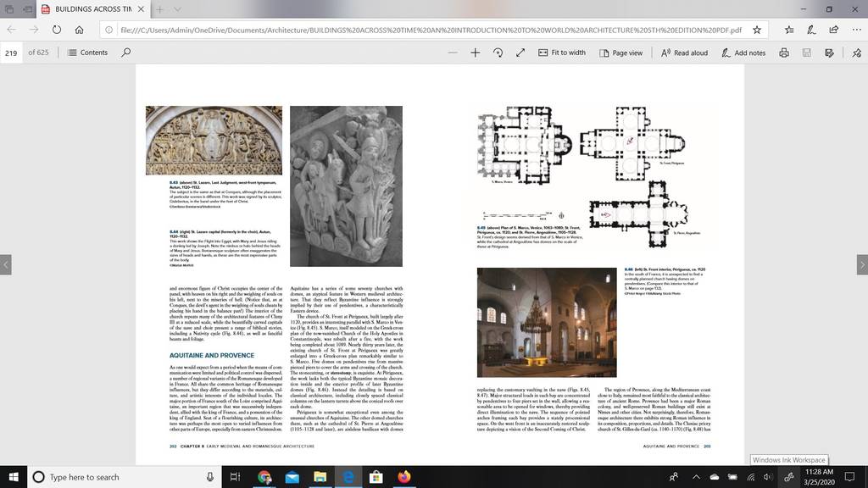This screenshot has width=868, height=488.
Task: Open Task View
Action: click(x=236, y=477)
